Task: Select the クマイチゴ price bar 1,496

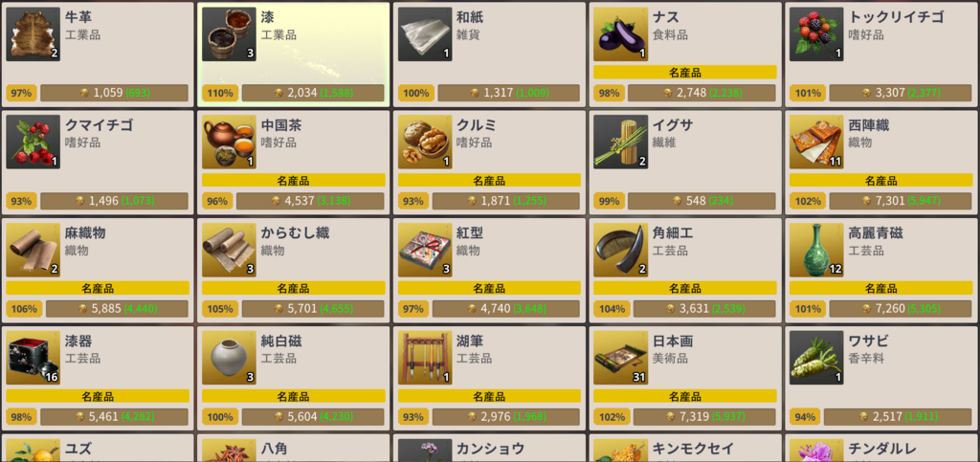Action: (x=115, y=201)
